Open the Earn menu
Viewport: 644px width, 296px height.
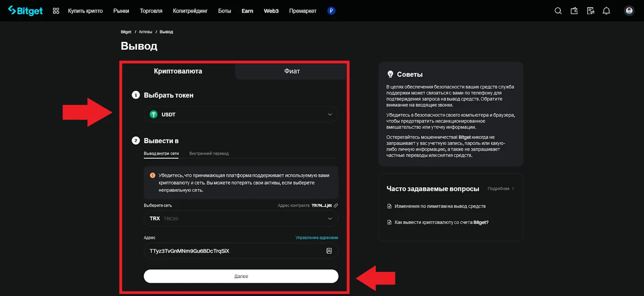tap(247, 11)
